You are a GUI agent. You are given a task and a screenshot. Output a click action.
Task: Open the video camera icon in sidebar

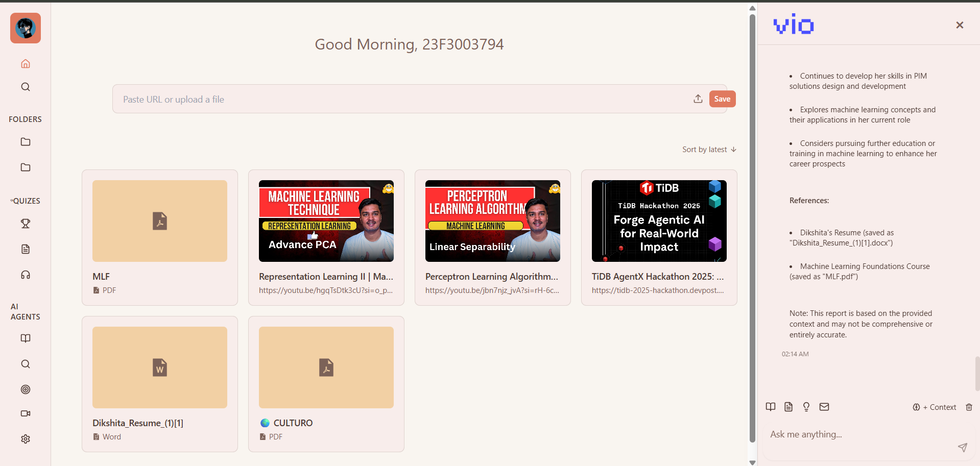click(26, 413)
